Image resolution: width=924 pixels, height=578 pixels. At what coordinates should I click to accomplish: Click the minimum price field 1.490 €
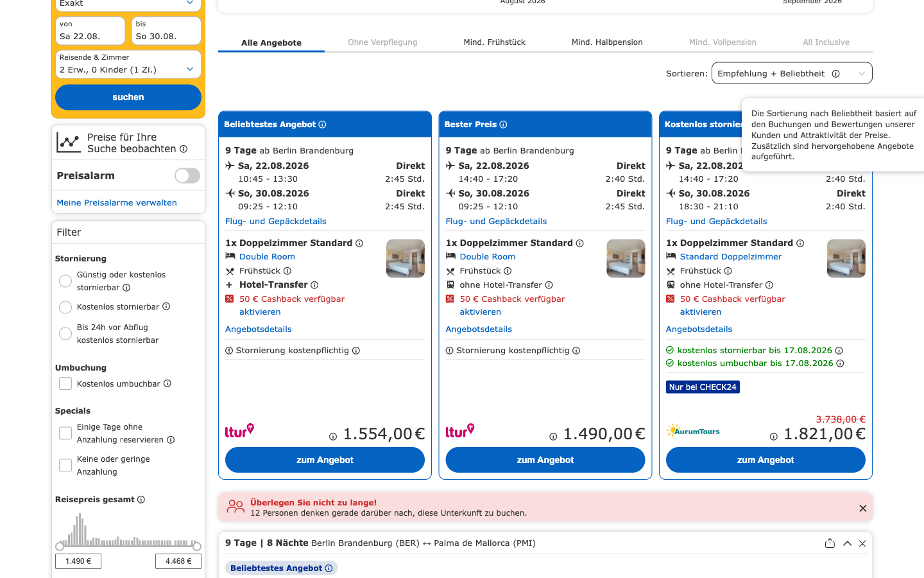click(x=78, y=561)
